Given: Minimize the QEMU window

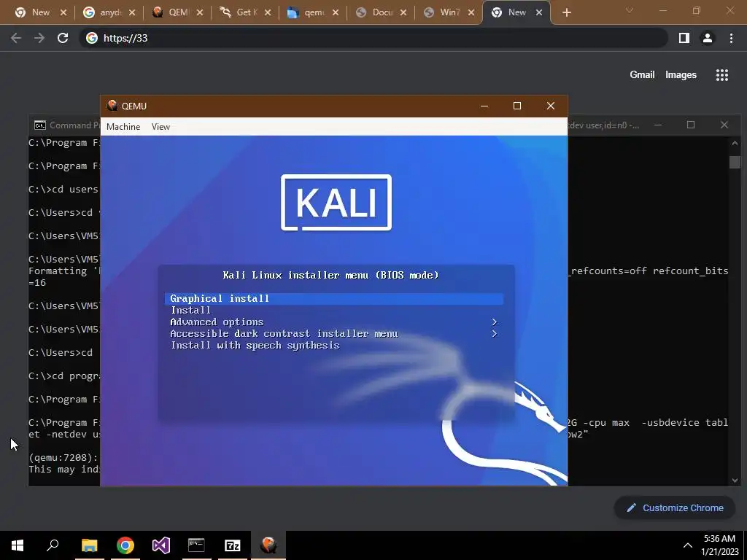Looking at the screenshot, I should [x=484, y=106].
